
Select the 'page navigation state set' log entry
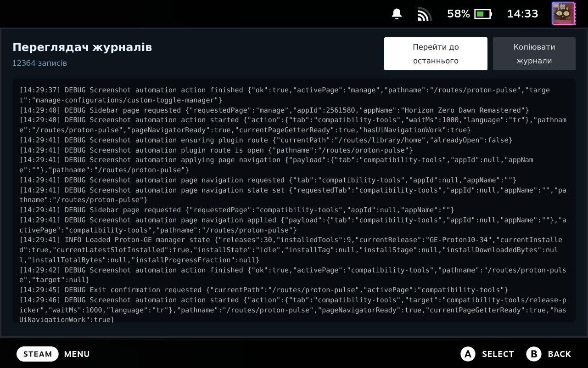(x=293, y=195)
